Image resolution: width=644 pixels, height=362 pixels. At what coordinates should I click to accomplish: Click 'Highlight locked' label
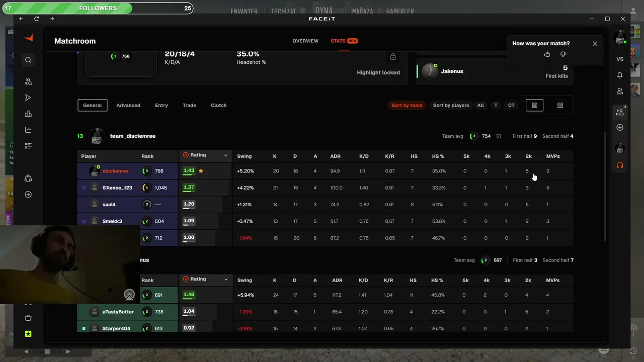coord(378,72)
